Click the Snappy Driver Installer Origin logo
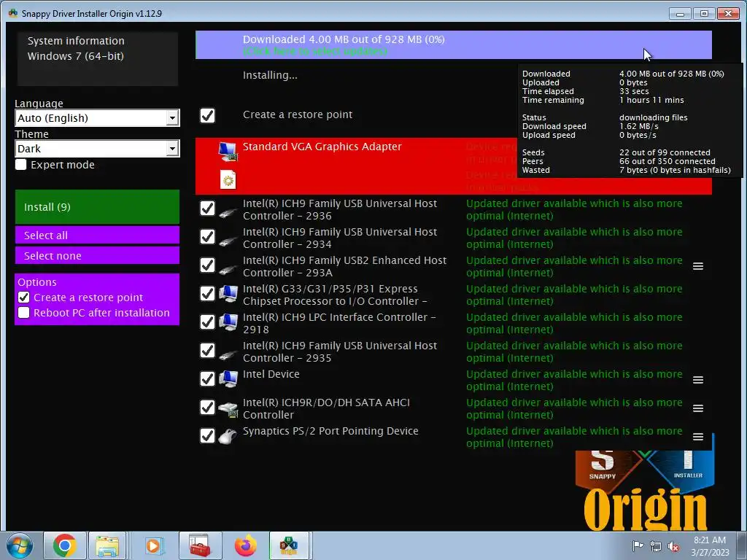 [645, 491]
